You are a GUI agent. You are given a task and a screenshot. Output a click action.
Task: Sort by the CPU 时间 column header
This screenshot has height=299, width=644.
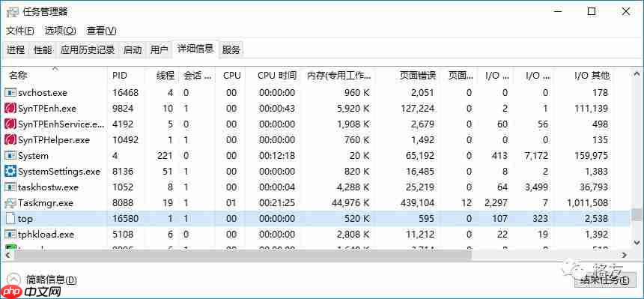[274, 75]
